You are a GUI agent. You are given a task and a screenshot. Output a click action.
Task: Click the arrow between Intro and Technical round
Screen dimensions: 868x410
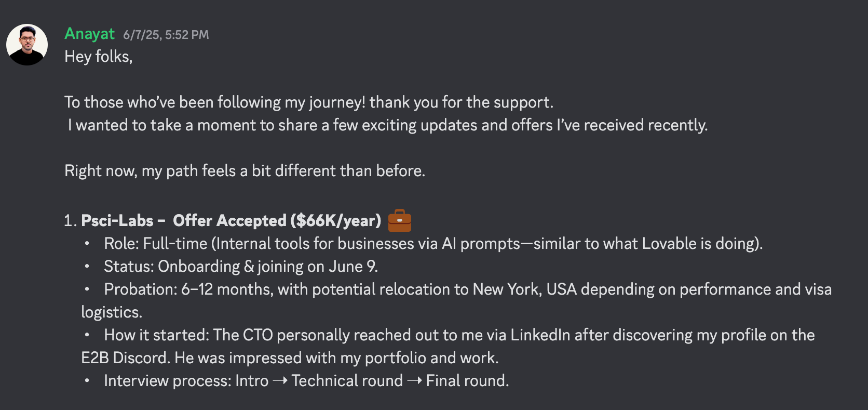coord(280,381)
